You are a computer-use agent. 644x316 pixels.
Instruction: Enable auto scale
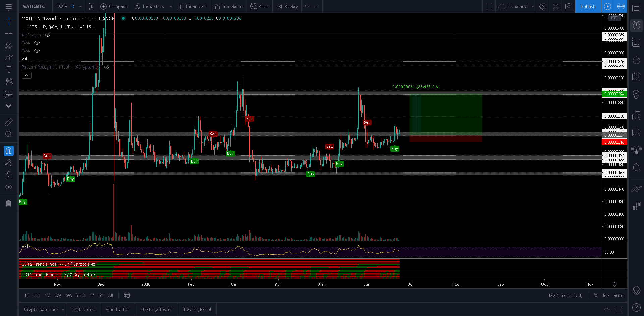(619, 295)
